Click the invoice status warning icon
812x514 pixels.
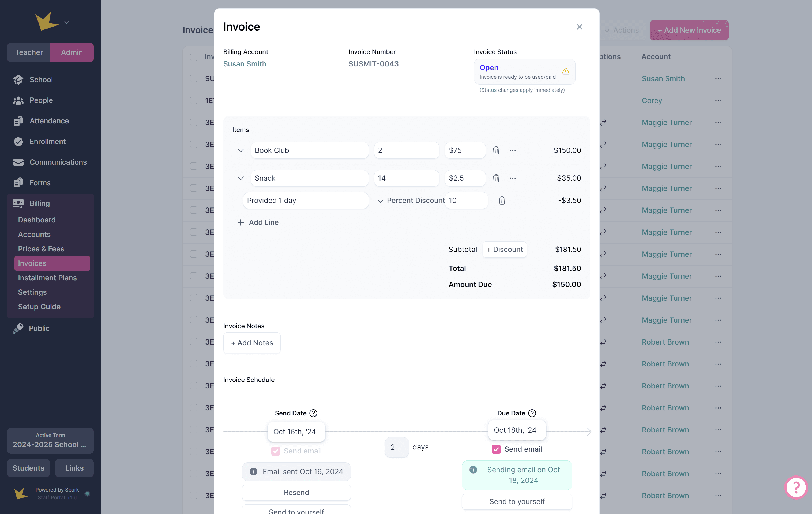point(566,71)
